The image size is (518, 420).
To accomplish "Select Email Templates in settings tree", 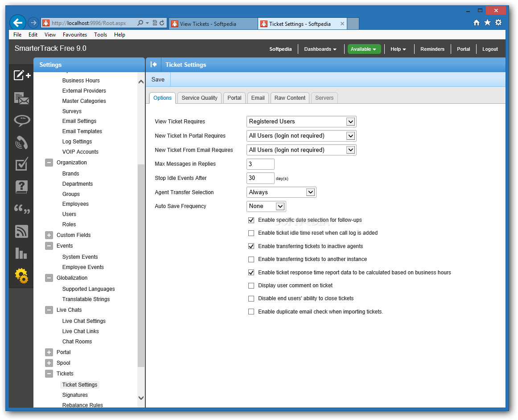I will [x=82, y=131].
